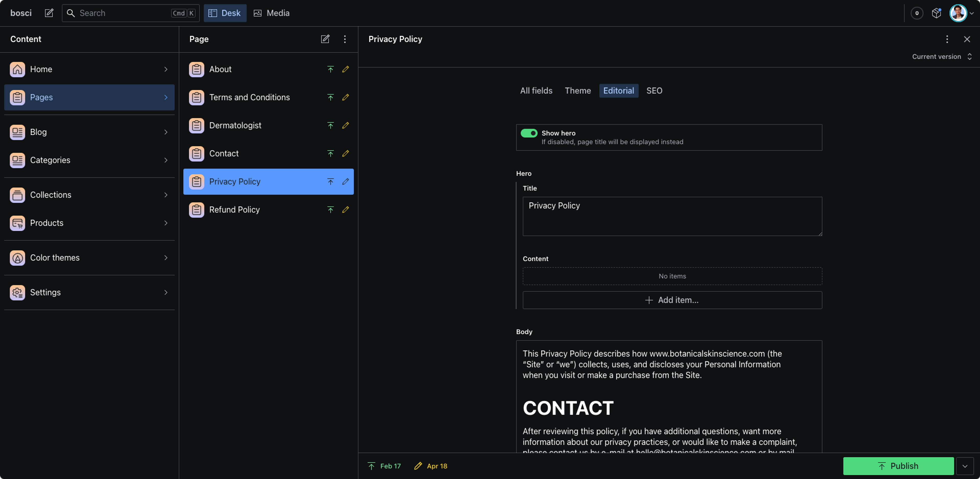Expand the Settings section chevron
Viewport: 980px width, 479px height.
pyautogui.click(x=166, y=292)
